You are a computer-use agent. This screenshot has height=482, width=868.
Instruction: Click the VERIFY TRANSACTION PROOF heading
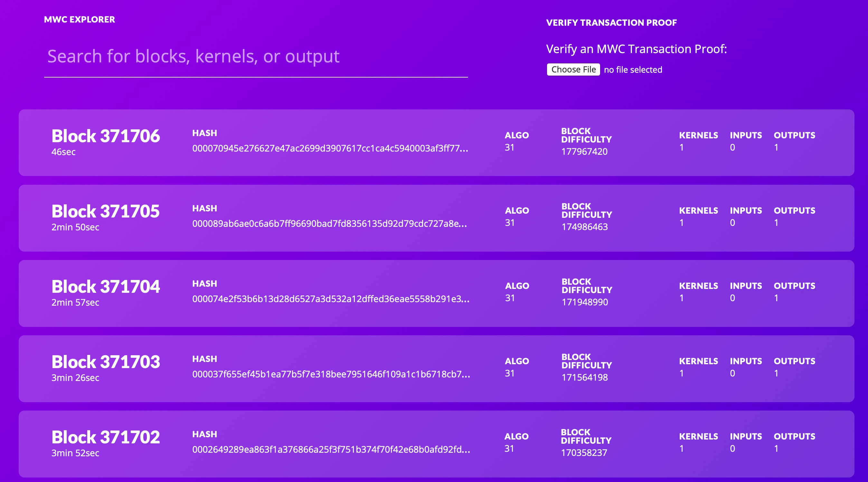click(x=611, y=23)
